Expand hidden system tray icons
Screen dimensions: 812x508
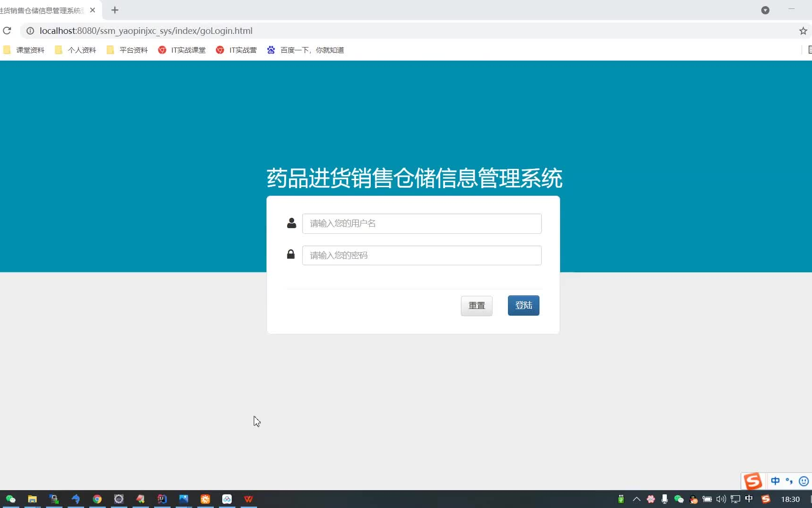pos(637,499)
